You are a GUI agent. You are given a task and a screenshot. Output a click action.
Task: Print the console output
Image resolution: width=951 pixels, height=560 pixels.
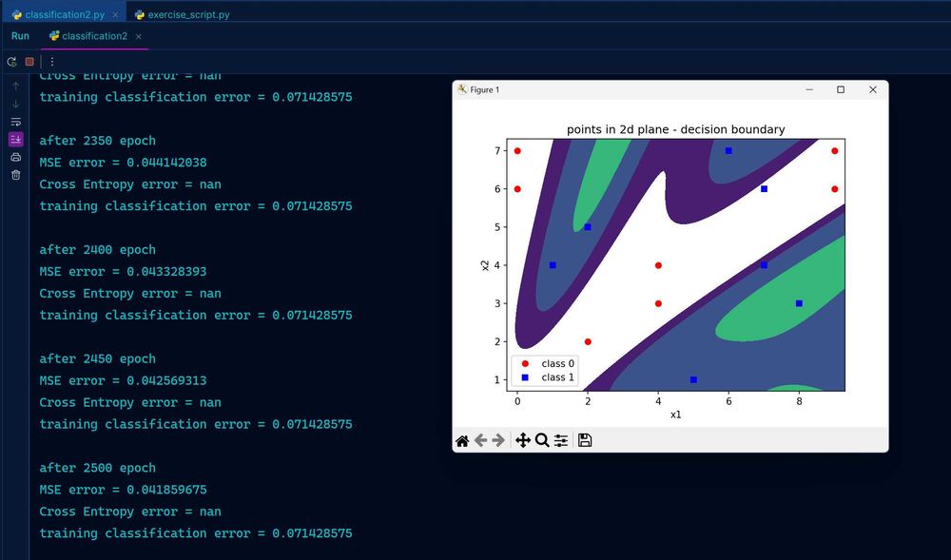(16, 157)
